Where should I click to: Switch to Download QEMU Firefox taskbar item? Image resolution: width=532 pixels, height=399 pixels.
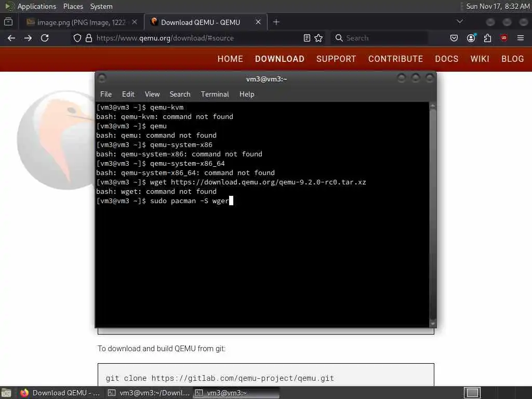pos(60,393)
